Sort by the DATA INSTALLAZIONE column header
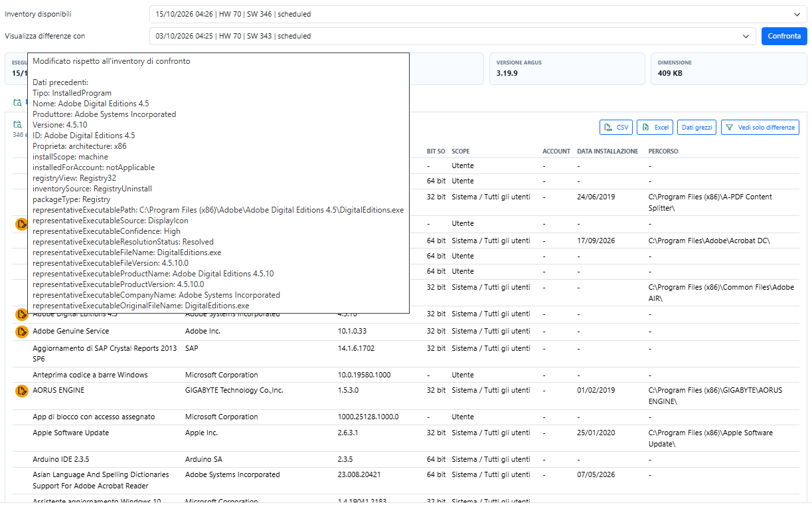 click(608, 151)
